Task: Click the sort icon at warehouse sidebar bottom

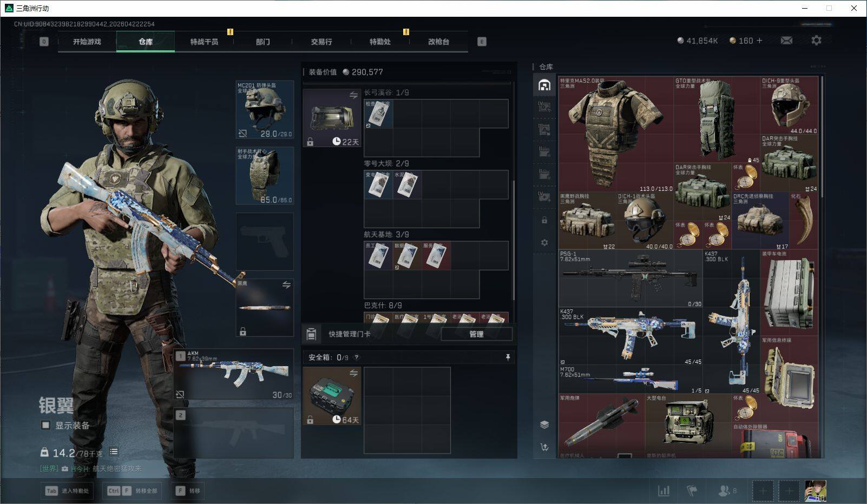Action: pyautogui.click(x=544, y=447)
